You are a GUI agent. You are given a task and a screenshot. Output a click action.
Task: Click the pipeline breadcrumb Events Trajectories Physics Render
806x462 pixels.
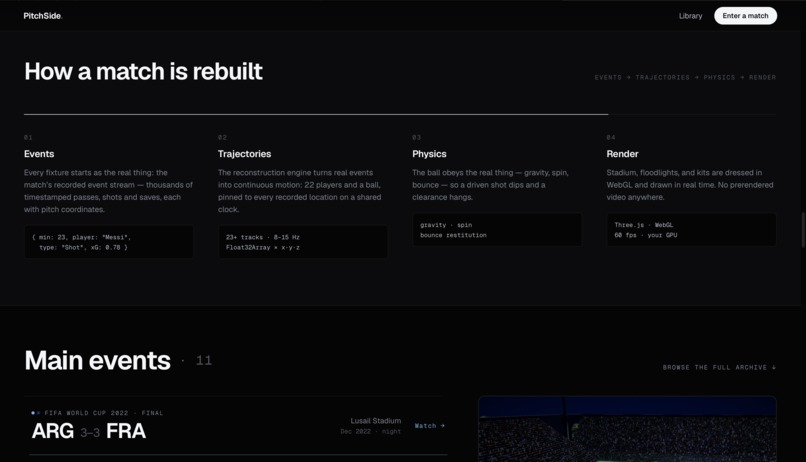[685, 78]
